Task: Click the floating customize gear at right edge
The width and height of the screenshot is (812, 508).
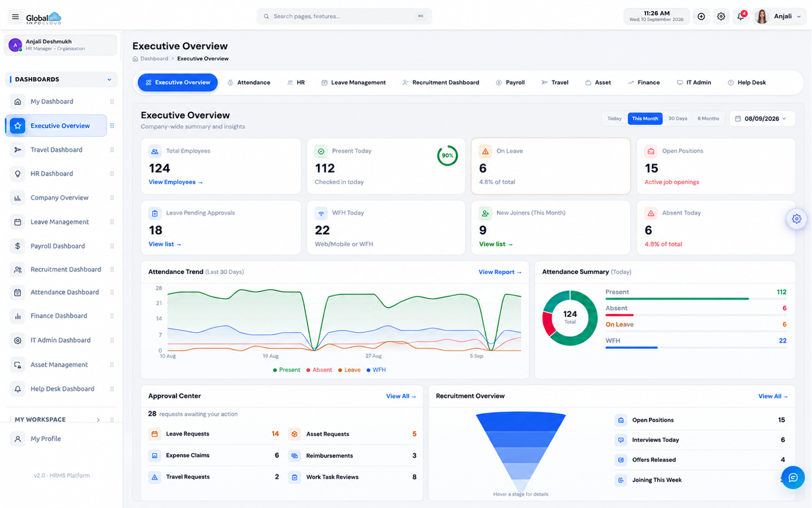Action: click(x=797, y=219)
